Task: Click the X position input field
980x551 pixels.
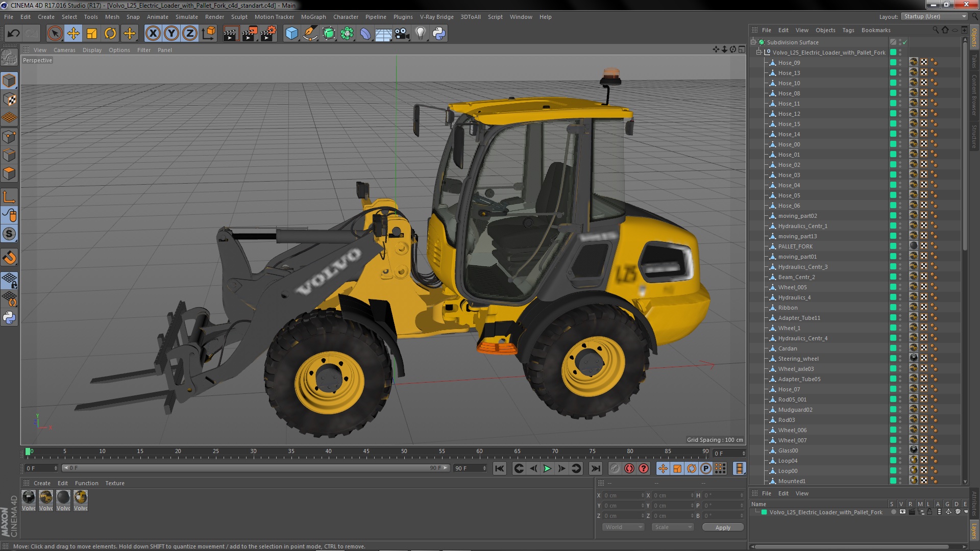Action: (623, 495)
